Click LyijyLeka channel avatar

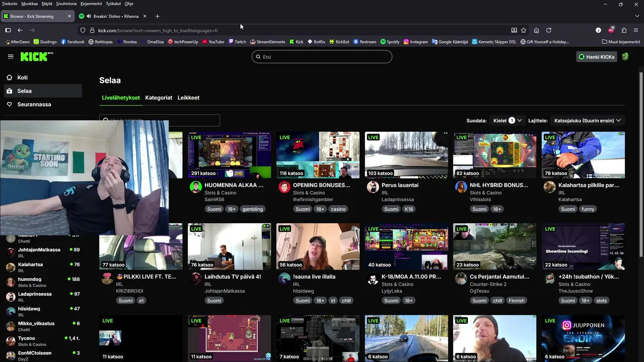373,279
